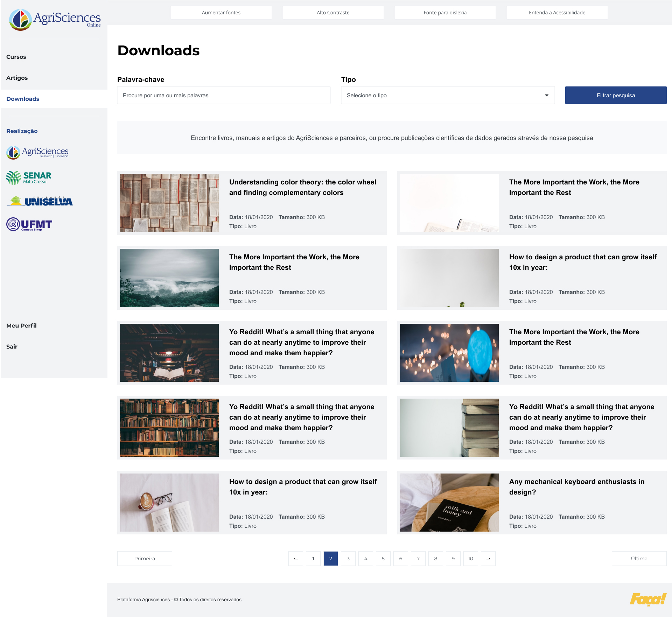Open Cursos in the sidebar menu
Image resolution: width=672 pixels, height=617 pixels.
coord(16,57)
